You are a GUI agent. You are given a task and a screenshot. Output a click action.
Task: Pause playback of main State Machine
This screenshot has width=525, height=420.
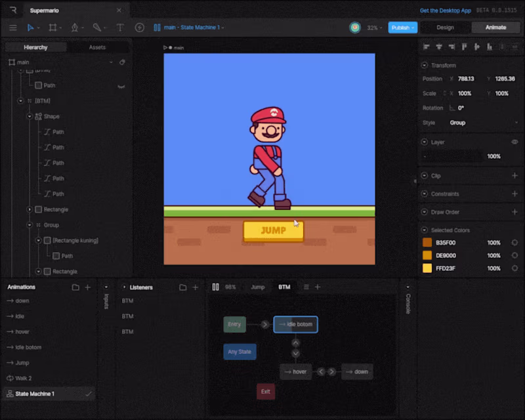pos(157,28)
